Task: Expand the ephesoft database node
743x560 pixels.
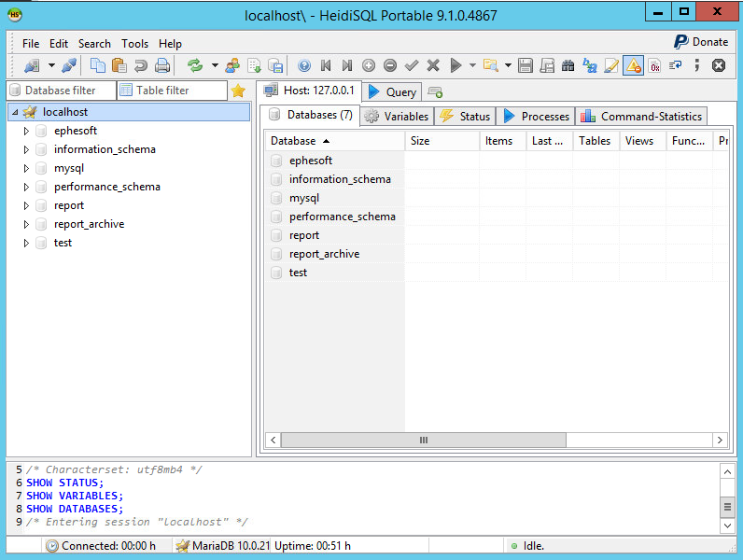Action: tap(26, 132)
